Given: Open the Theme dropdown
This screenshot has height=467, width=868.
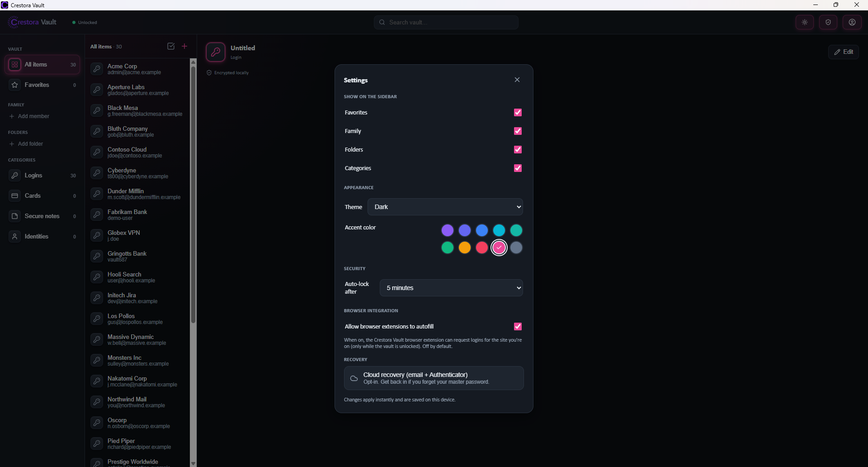Looking at the screenshot, I should 445,207.
